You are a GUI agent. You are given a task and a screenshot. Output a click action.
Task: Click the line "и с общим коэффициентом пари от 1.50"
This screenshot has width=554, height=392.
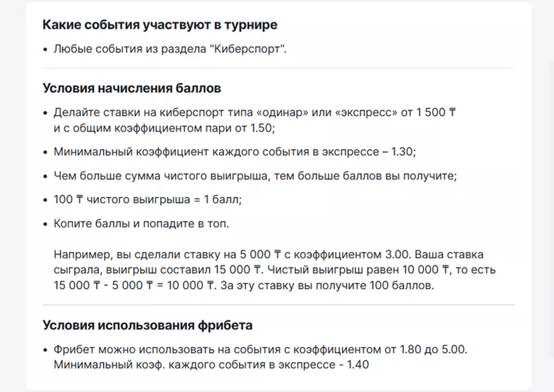tap(164, 128)
